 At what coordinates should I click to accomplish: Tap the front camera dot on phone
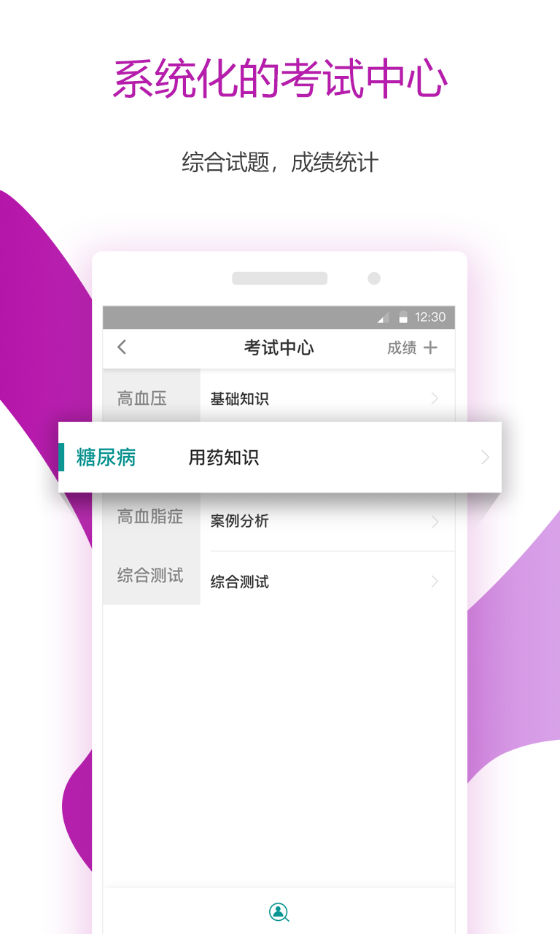(374, 278)
